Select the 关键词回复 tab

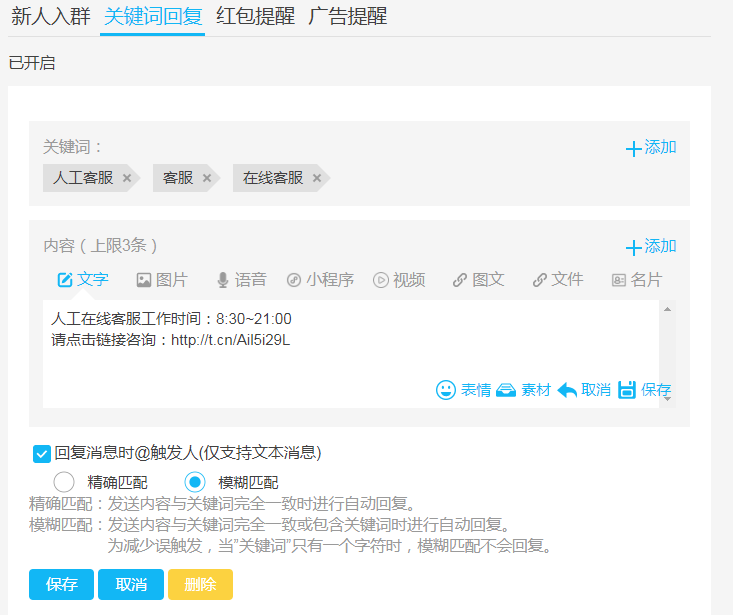[x=152, y=16]
